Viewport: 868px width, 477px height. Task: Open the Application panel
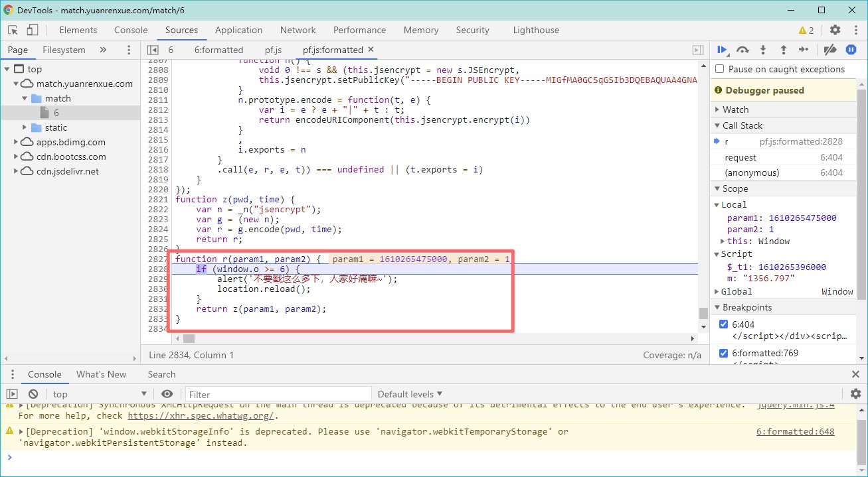coord(239,30)
